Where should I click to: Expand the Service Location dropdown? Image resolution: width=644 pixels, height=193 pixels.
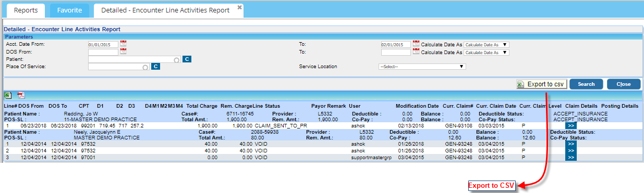pyautogui.click(x=422, y=67)
